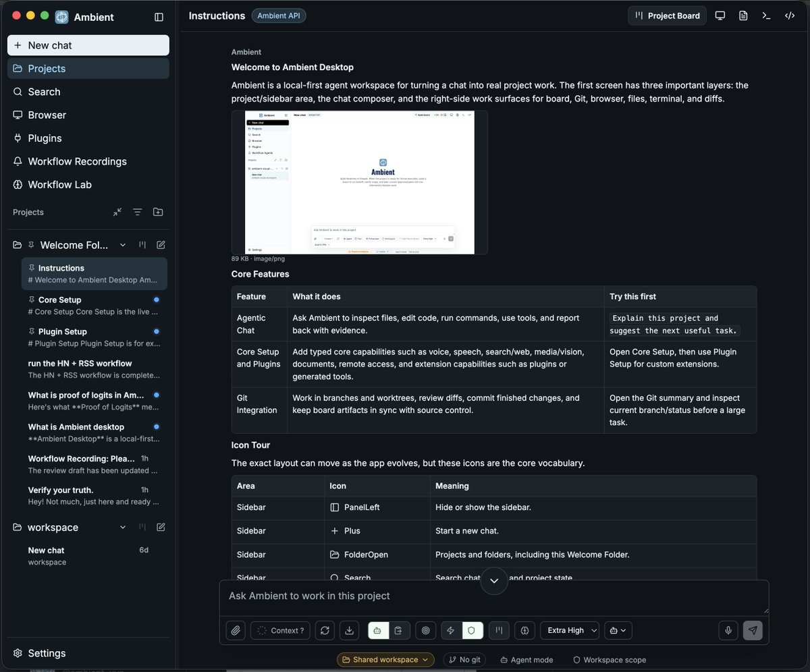The width and height of the screenshot is (810, 672).
Task: Open the project filter lines icon
Action: click(x=138, y=212)
